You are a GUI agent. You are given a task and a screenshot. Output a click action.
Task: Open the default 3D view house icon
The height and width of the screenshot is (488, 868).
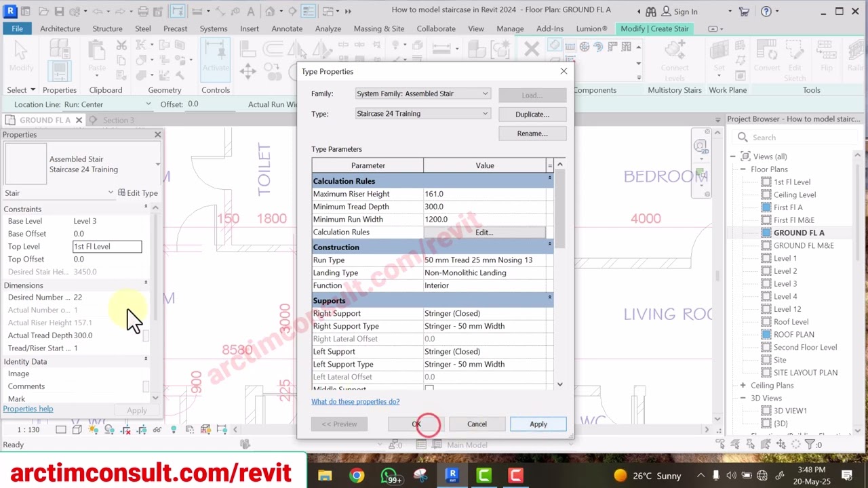[x=270, y=11]
